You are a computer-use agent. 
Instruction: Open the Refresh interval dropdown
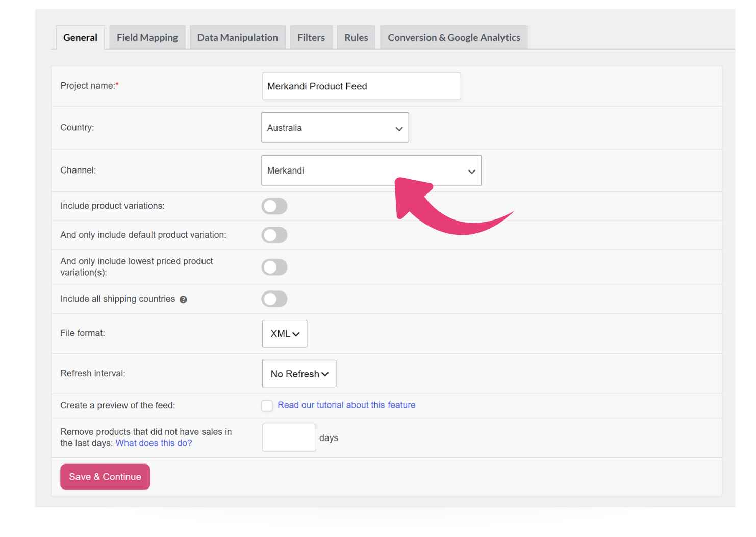299,374
